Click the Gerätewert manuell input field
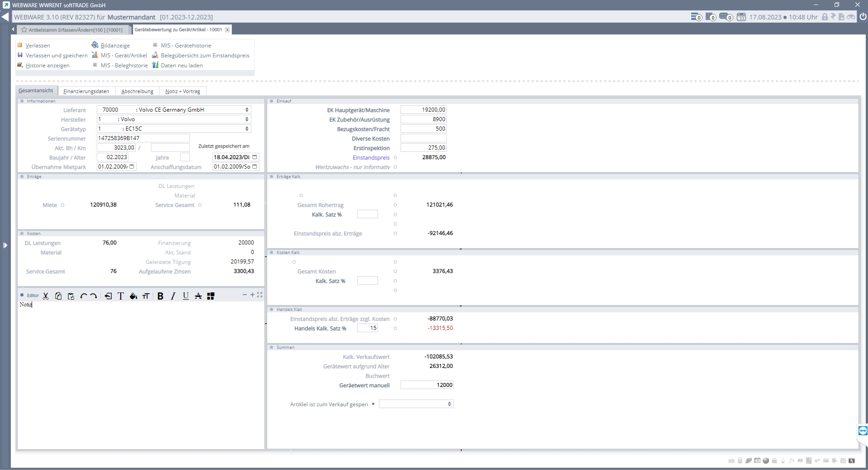Image resolution: width=868 pixels, height=470 pixels. point(427,385)
